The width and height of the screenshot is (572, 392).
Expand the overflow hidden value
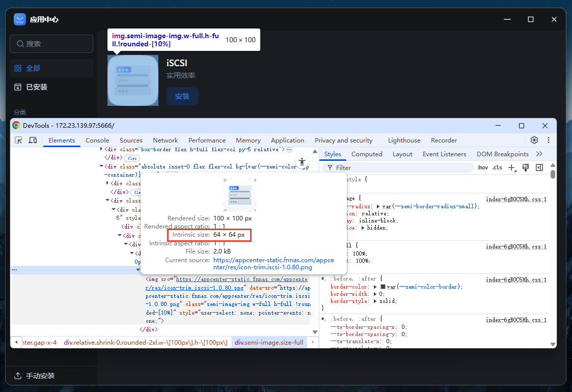click(363, 228)
